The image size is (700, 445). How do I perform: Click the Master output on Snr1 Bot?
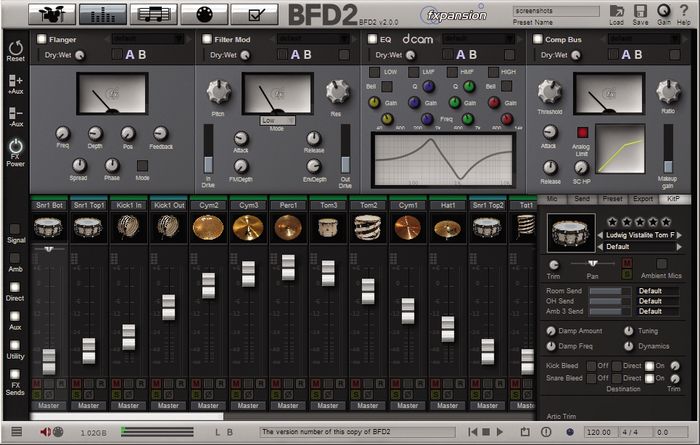coord(49,405)
